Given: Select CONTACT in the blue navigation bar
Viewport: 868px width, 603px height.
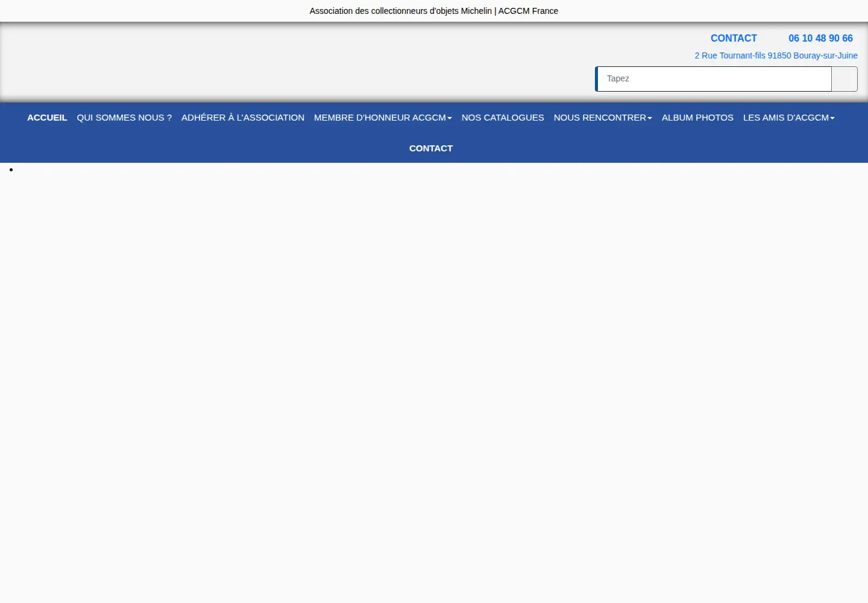Looking at the screenshot, I should [431, 148].
